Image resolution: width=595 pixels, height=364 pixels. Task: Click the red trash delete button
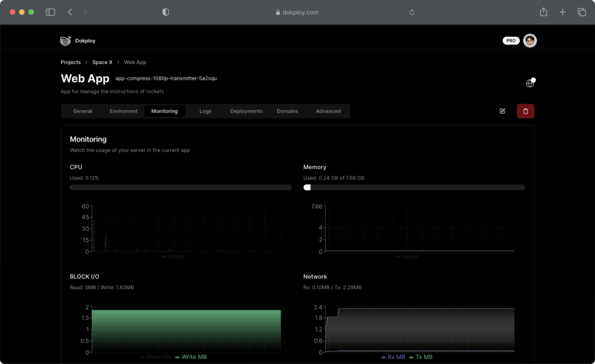(526, 111)
